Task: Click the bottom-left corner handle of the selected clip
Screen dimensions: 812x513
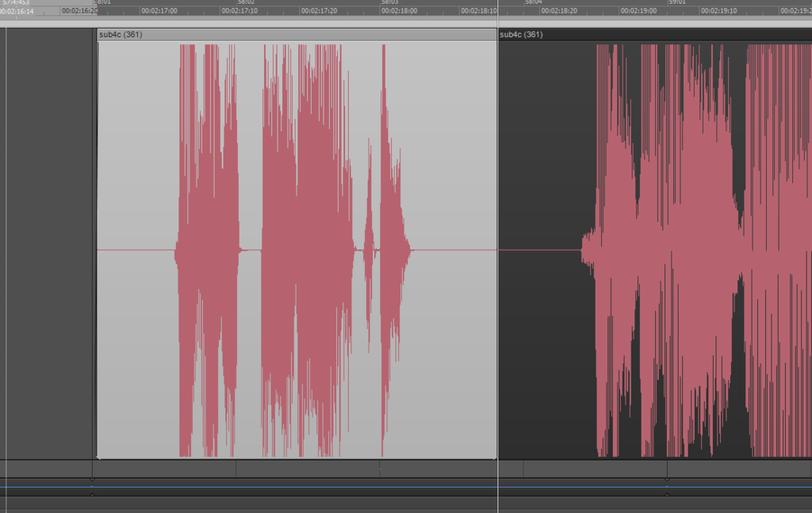Action: click(x=98, y=457)
